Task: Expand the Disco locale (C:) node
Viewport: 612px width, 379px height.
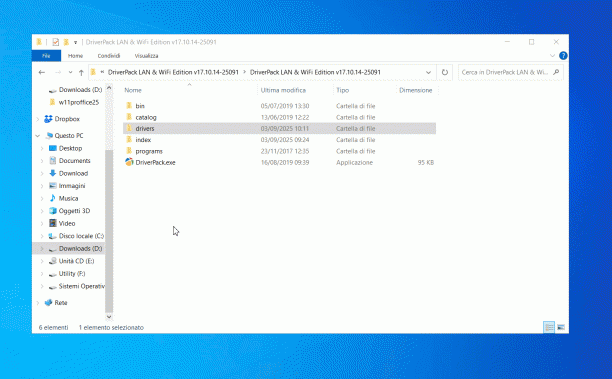Action: 42,236
